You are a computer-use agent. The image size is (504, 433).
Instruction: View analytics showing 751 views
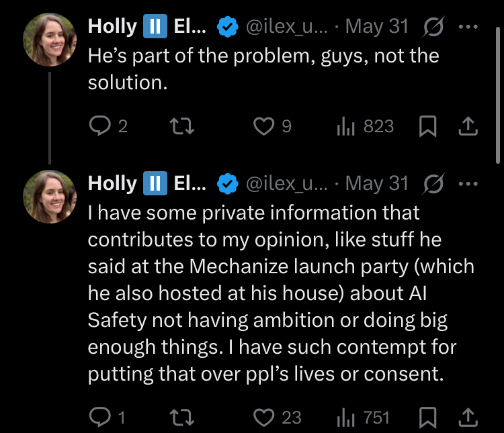pyautogui.click(x=363, y=418)
